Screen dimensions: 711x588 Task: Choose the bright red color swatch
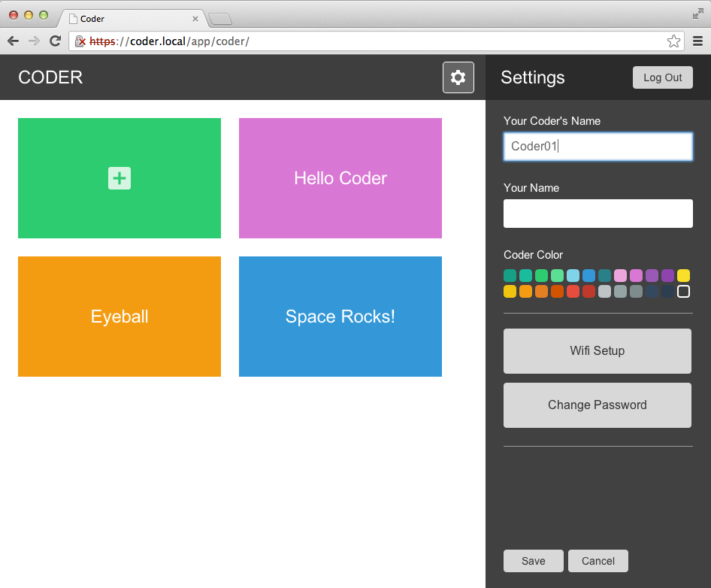(573, 291)
